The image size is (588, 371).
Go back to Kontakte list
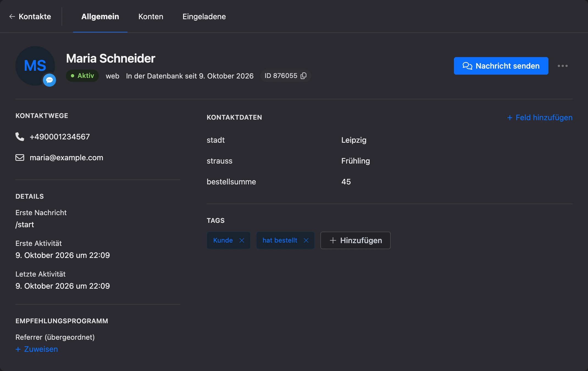click(x=30, y=16)
